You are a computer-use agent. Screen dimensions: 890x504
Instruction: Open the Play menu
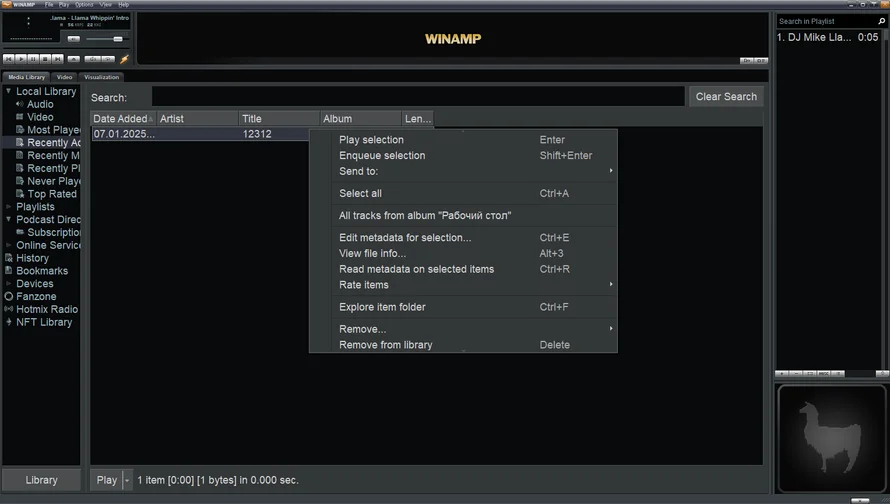[64, 5]
